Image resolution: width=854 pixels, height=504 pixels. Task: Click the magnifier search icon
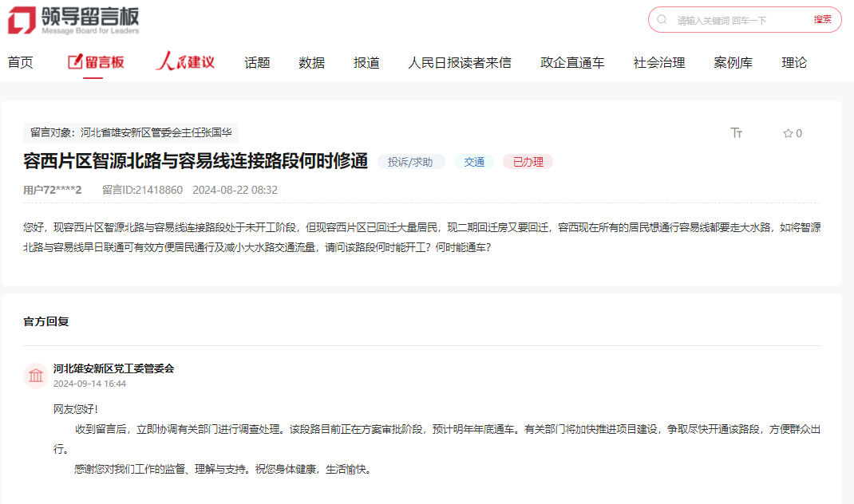click(662, 19)
